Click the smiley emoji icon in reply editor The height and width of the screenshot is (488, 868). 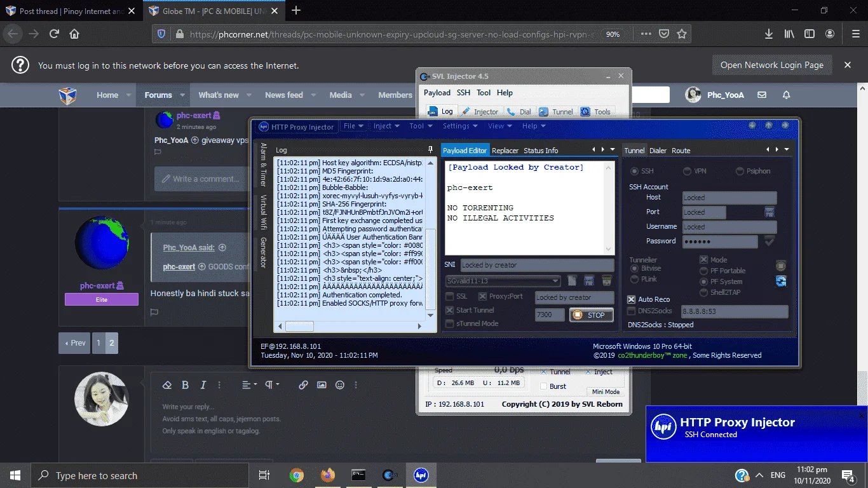pyautogui.click(x=340, y=385)
